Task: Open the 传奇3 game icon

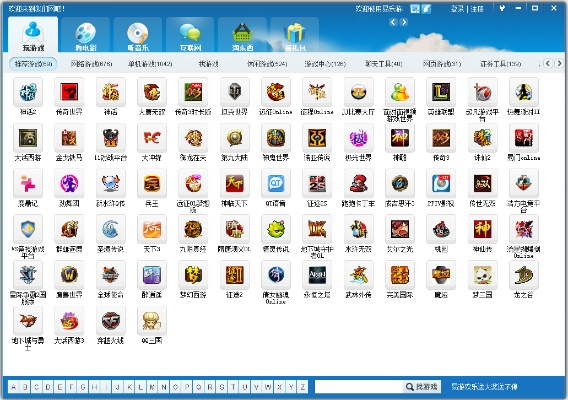Action: tap(441, 138)
